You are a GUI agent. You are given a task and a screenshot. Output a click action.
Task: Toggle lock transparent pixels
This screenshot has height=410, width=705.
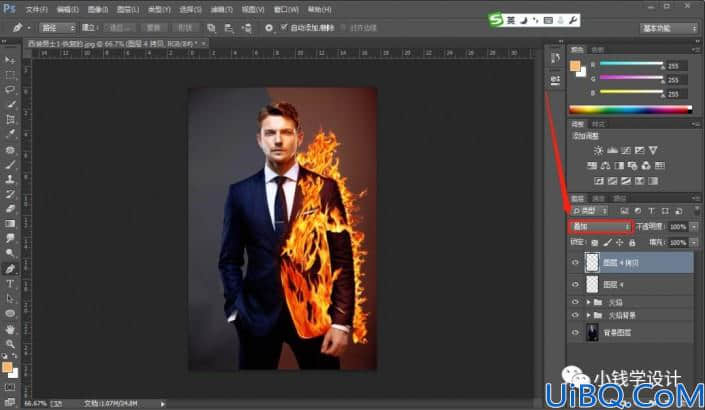tap(594, 243)
